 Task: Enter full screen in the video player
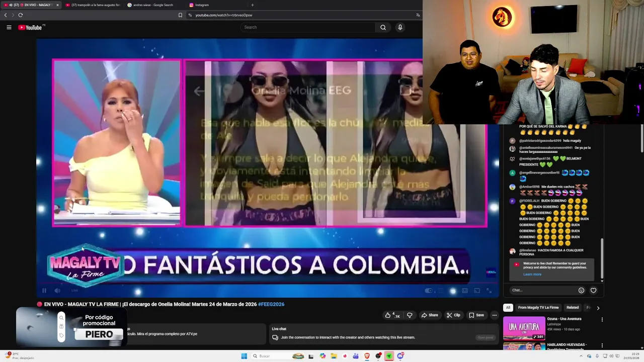(x=489, y=291)
